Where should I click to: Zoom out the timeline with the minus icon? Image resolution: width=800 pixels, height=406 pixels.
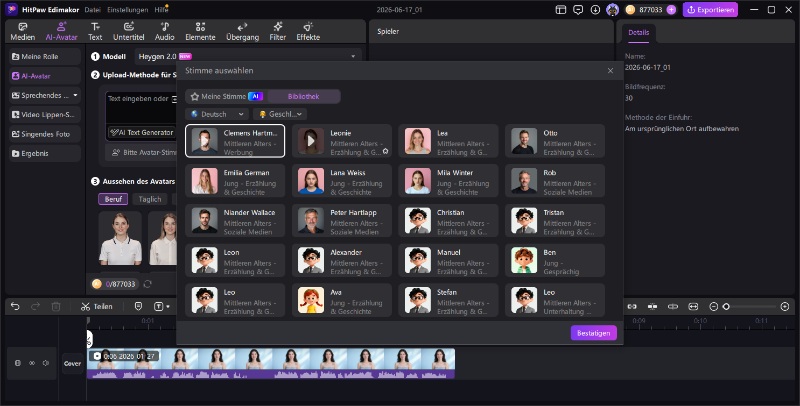[713, 307]
